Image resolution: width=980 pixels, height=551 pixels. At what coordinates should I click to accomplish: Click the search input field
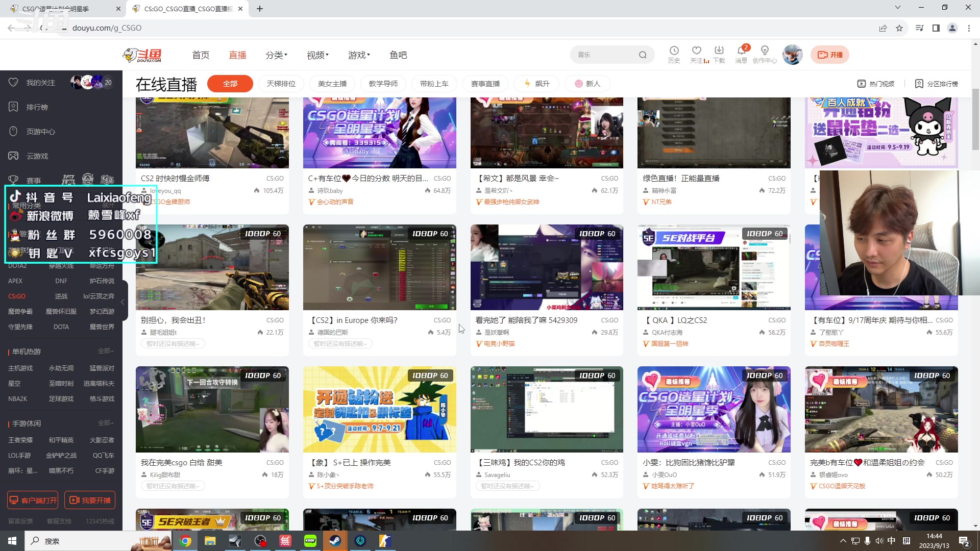[605, 55]
